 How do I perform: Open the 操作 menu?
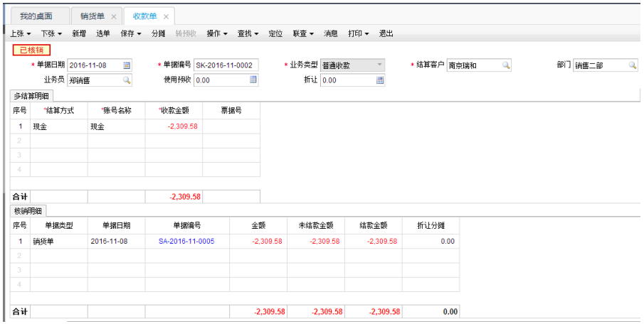click(x=216, y=33)
